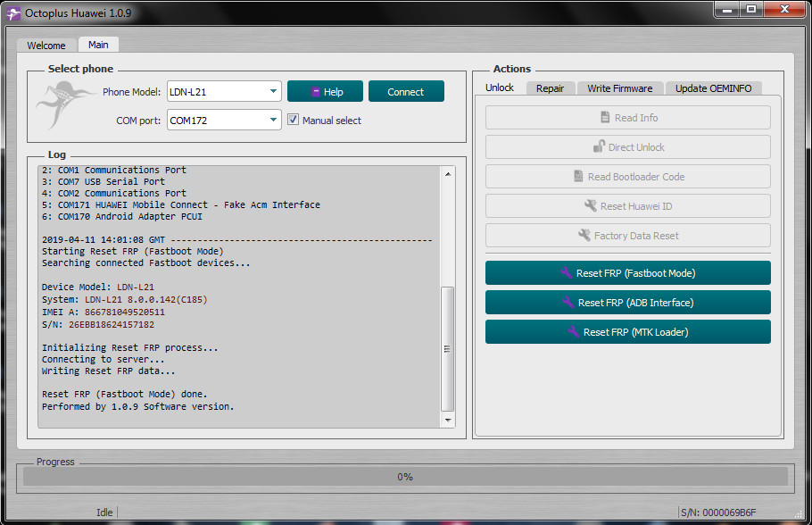Run Reset FRP (ADB Interface)
812x525 pixels.
[627, 302]
